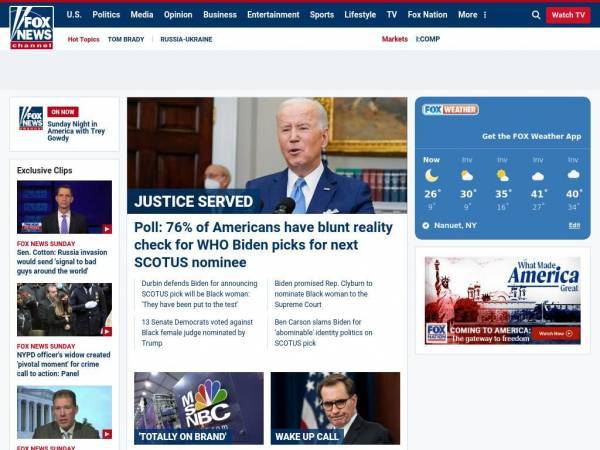600x450 pixels.
Task: Open the Ben Carson slams Biden story
Action: pos(323,333)
